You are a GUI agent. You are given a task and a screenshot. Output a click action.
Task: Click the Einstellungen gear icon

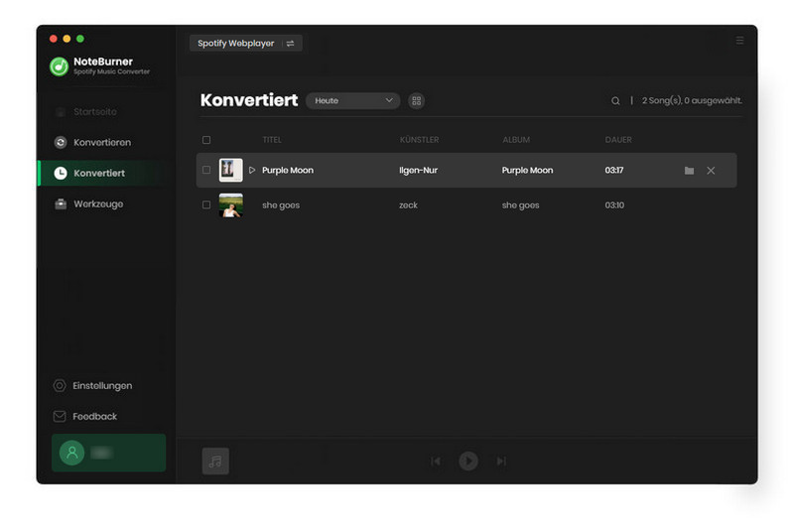coord(60,386)
